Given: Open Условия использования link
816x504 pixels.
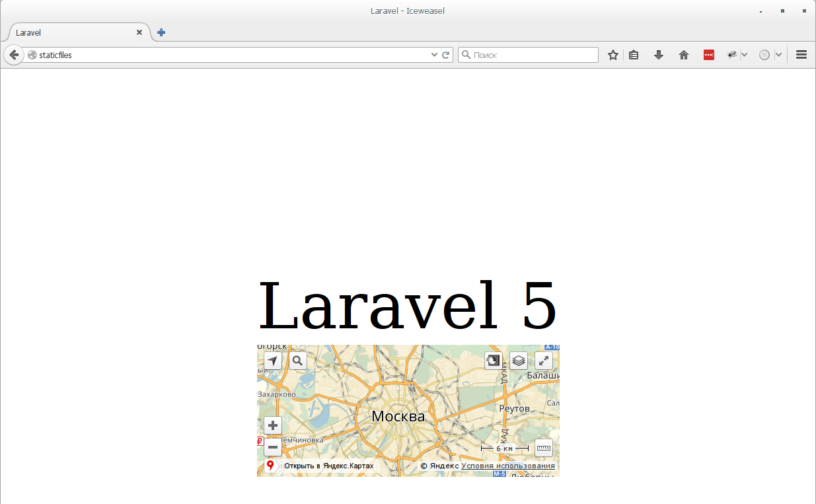Looking at the screenshot, I should click(x=508, y=466).
